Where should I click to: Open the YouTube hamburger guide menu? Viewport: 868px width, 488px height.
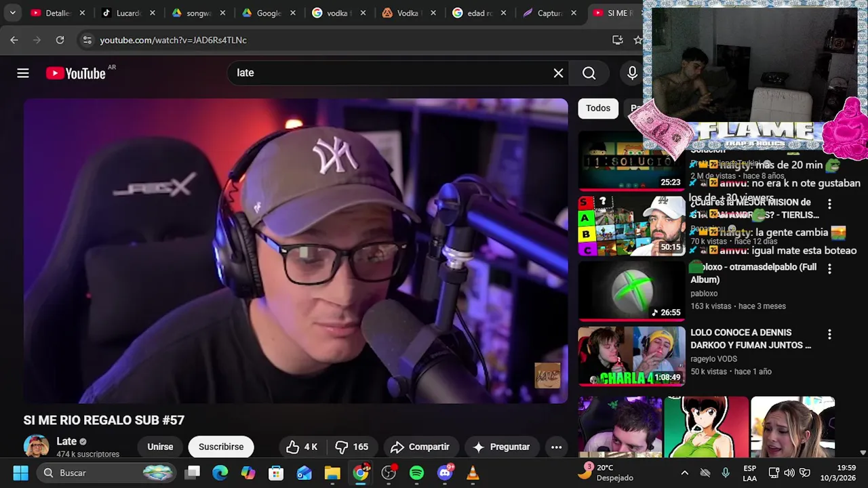pos(23,73)
